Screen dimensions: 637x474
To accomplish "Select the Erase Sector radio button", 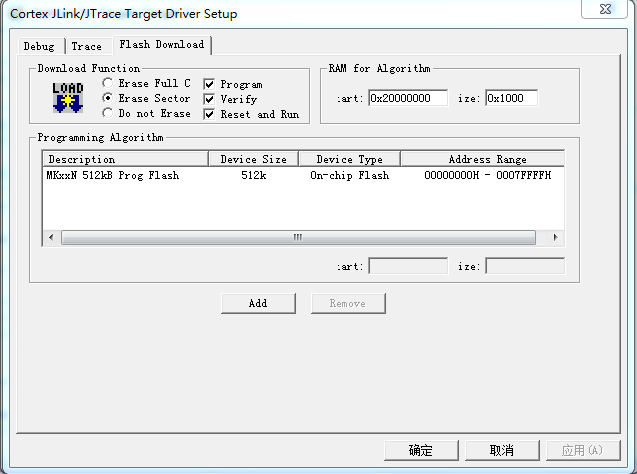I will [x=108, y=98].
